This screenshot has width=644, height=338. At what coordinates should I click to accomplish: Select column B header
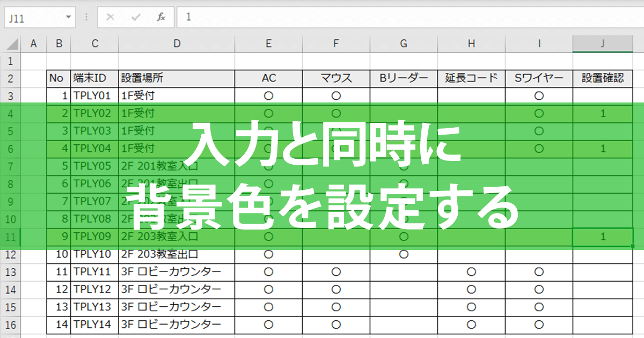pos(58,44)
